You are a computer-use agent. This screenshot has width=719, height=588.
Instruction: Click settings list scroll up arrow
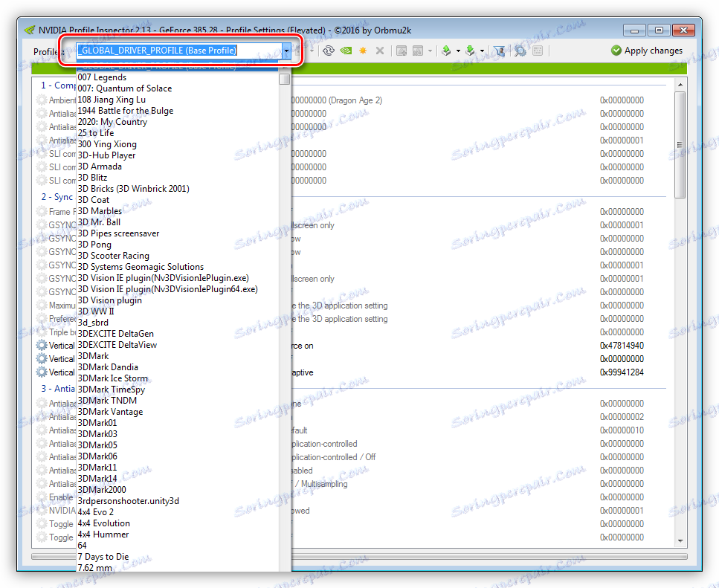[680, 85]
